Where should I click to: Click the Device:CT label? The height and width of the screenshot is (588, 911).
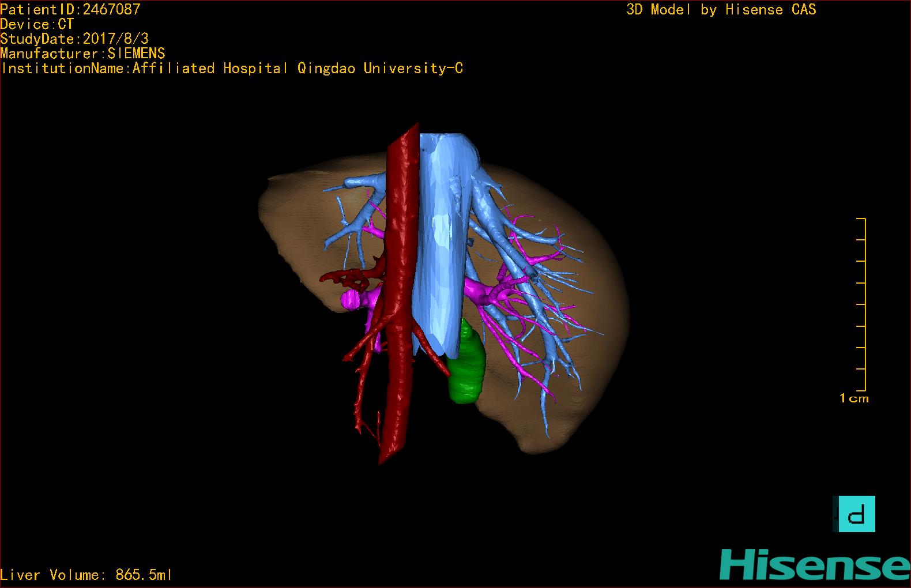click(x=37, y=24)
